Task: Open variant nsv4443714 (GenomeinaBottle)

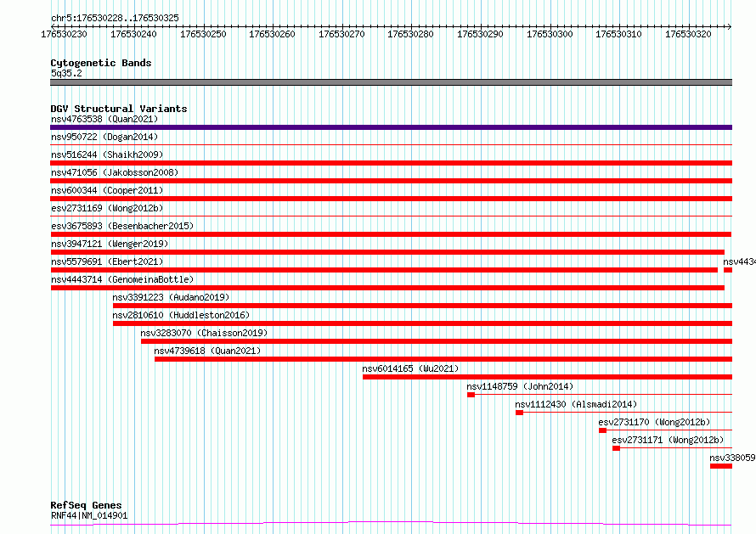Action: [122, 279]
